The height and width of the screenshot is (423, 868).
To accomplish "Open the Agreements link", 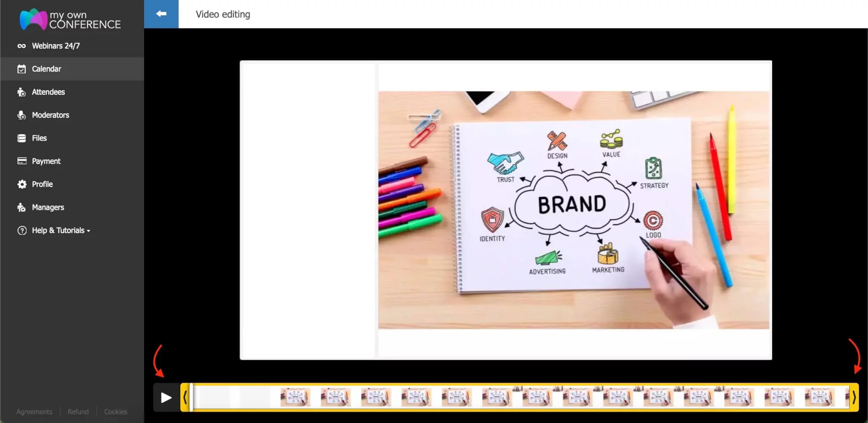I will (x=34, y=411).
